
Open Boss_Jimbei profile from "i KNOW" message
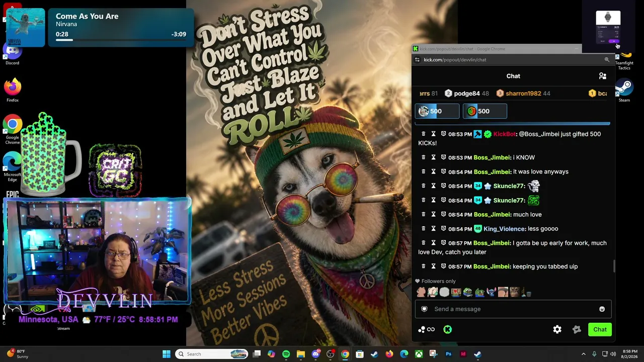click(492, 157)
